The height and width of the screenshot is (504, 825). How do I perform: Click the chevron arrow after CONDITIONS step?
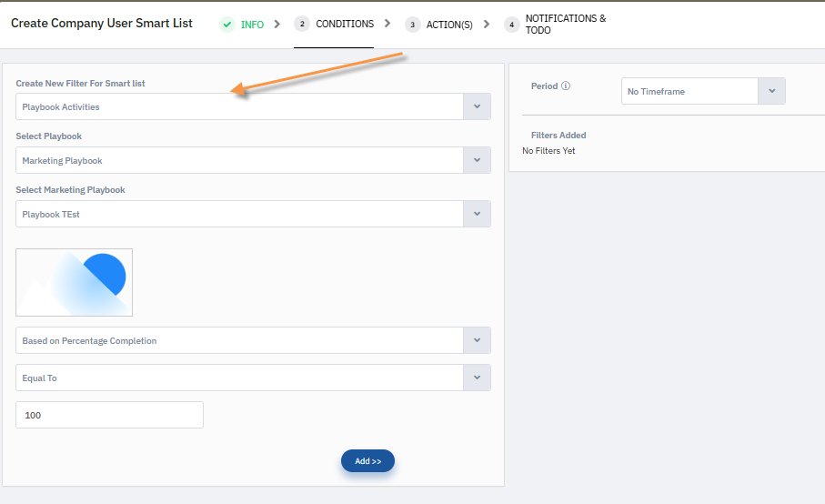(x=387, y=25)
